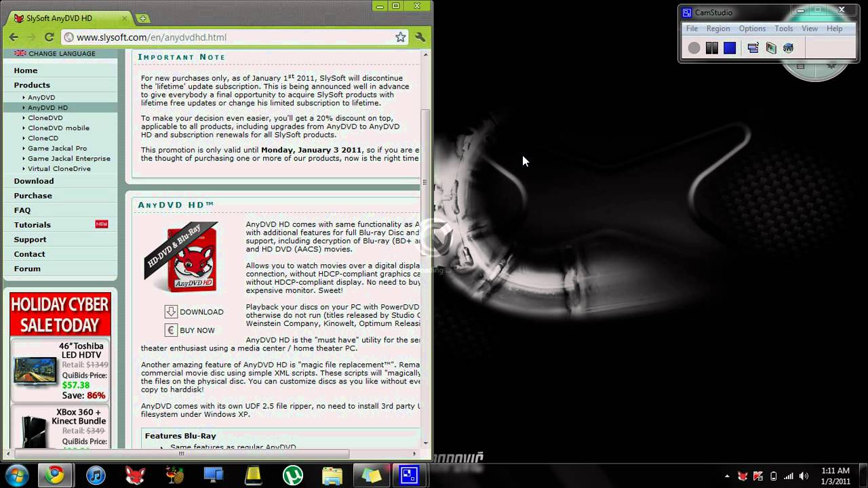
Task: Open the Tutorials navigation link
Action: pos(33,225)
